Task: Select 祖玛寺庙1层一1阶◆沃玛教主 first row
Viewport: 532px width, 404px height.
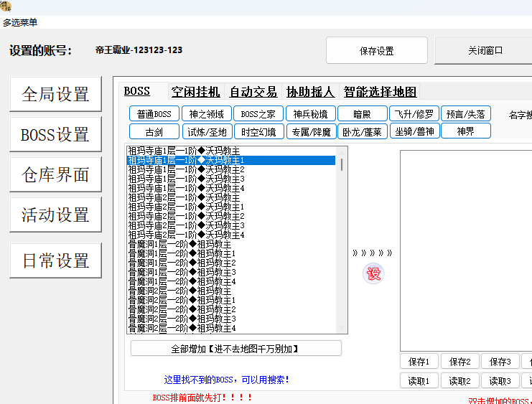Action: pos(231,151)
